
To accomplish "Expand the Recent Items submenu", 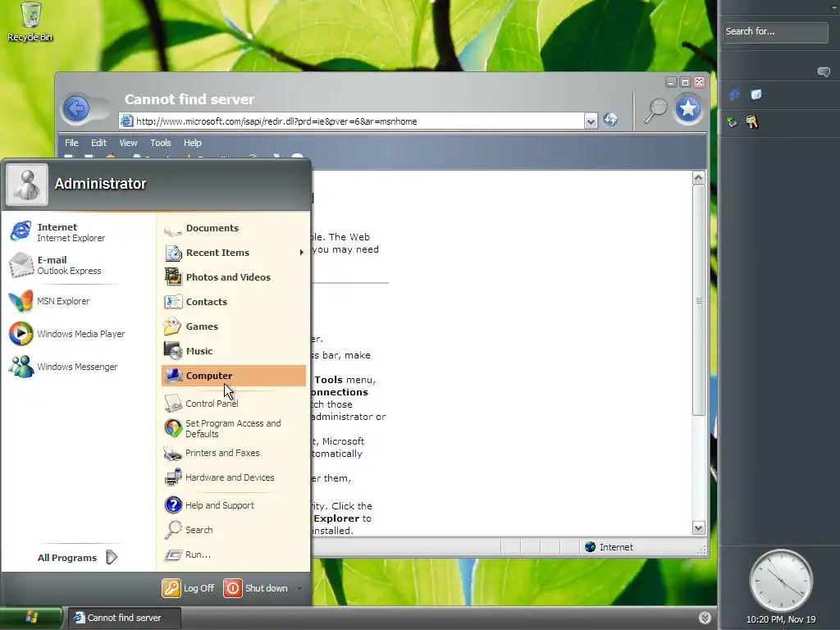I will tap(234, 253).
